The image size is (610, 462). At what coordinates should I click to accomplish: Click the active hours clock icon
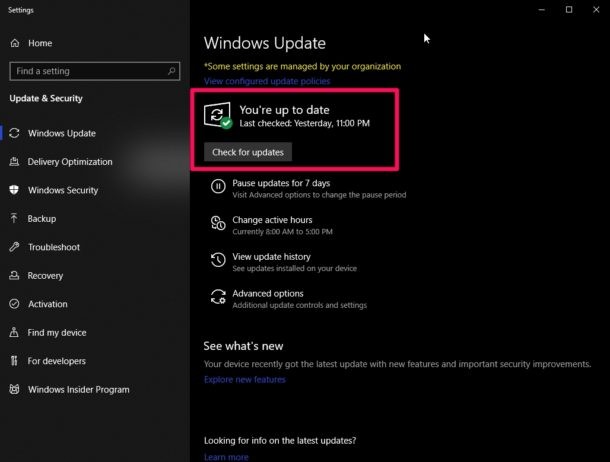coord(218,223)
